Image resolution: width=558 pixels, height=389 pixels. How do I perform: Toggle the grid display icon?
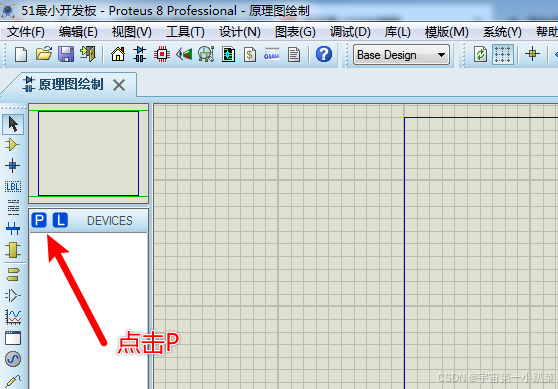[502, 54]
